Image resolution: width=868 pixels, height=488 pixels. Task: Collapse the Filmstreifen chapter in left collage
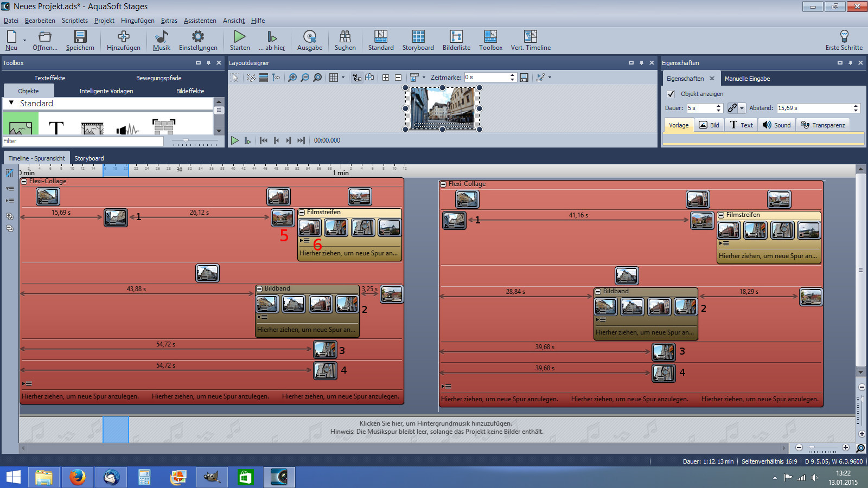pyautogui.click(x=302, y=213)
